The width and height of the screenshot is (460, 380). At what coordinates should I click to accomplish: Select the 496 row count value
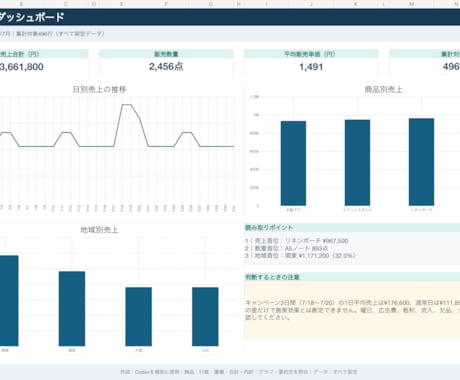[x=451, y=67]
